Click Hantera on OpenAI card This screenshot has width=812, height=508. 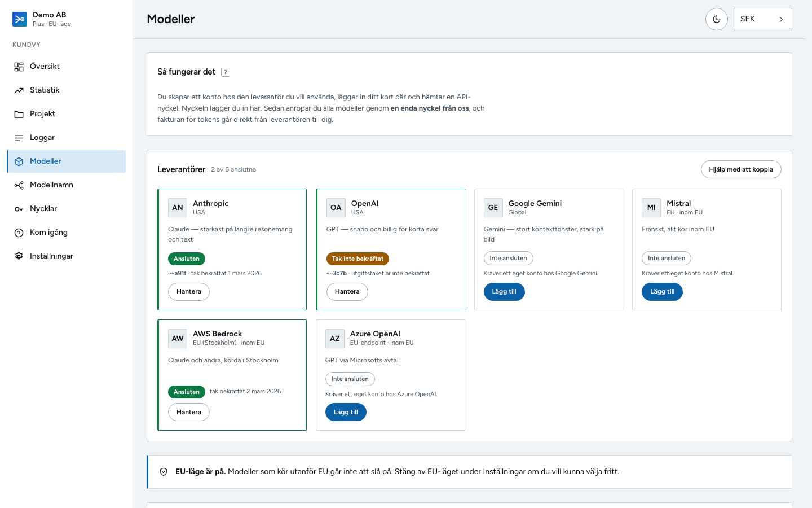pyautogui.click(x=347, y=292)
